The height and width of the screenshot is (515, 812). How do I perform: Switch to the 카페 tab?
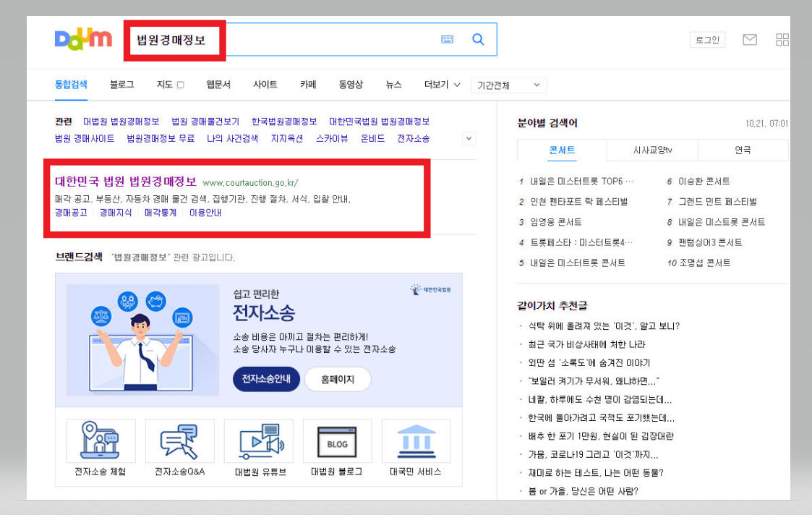[308, 85]
